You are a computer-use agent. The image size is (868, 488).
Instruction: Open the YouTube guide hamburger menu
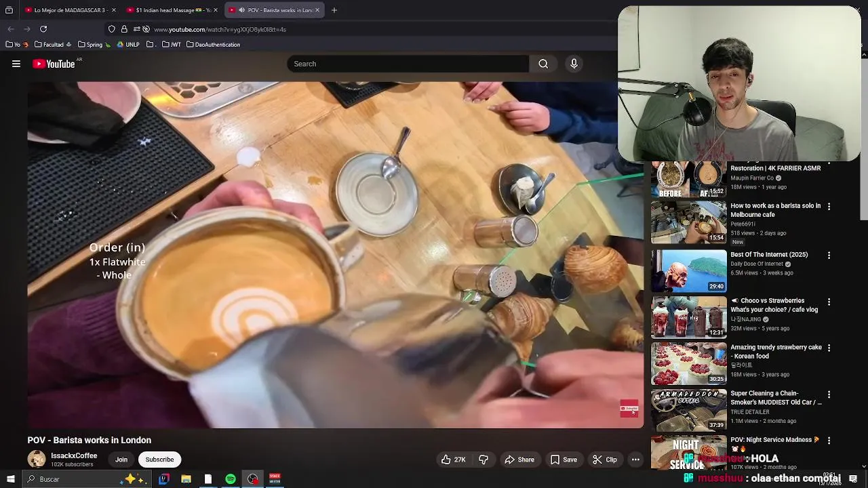tap(16, 64)
